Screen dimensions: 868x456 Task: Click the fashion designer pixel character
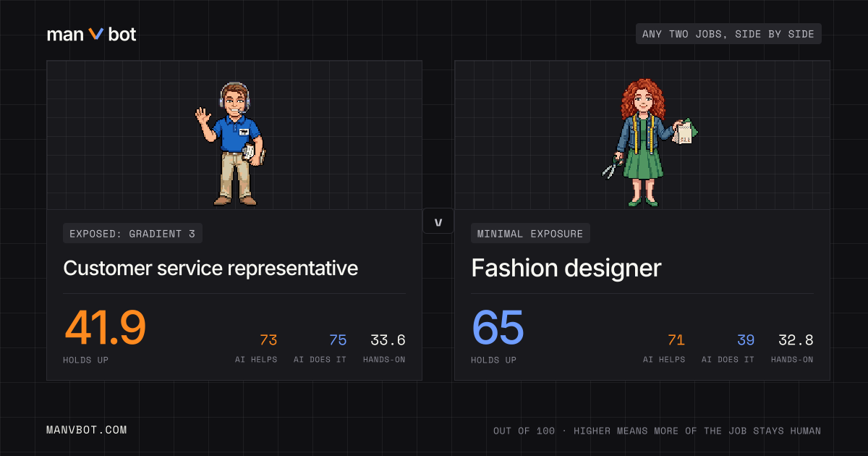pos(649,143)
